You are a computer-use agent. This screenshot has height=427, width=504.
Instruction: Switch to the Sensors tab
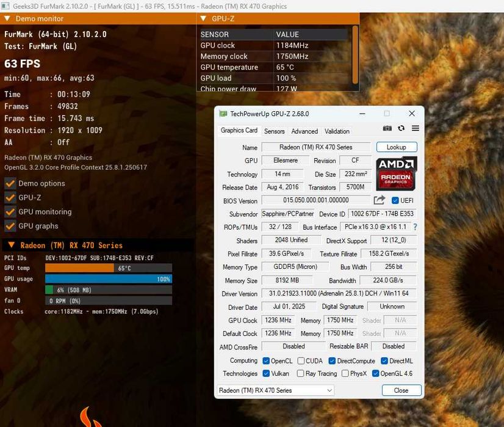point(274,131)
